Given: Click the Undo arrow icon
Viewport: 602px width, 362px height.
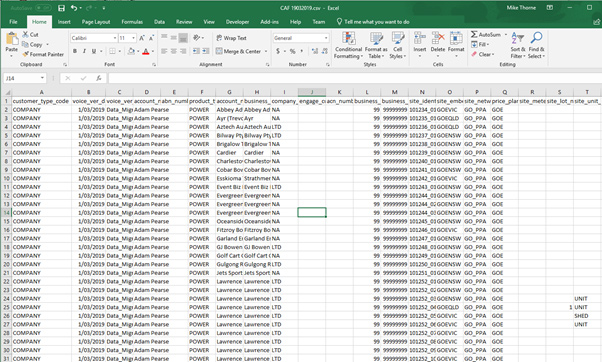Looking at the screenshot, I should pyautogui.click(x=74, y=8).
